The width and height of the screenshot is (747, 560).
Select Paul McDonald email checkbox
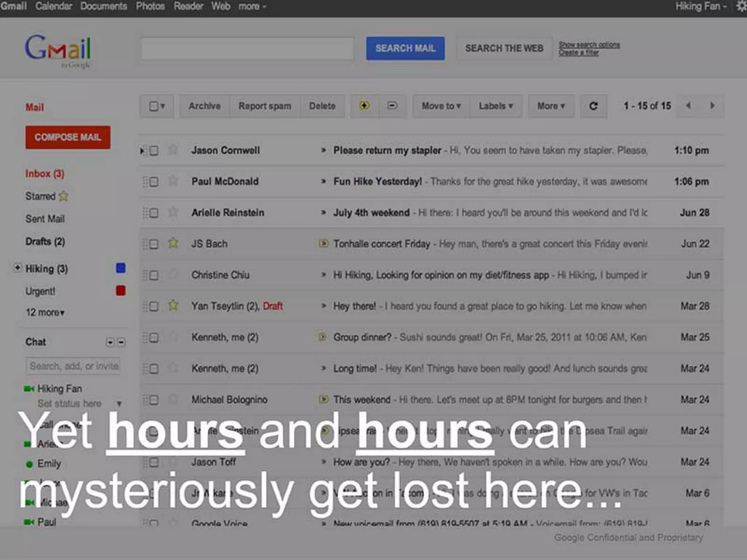(x=154, y=182)
